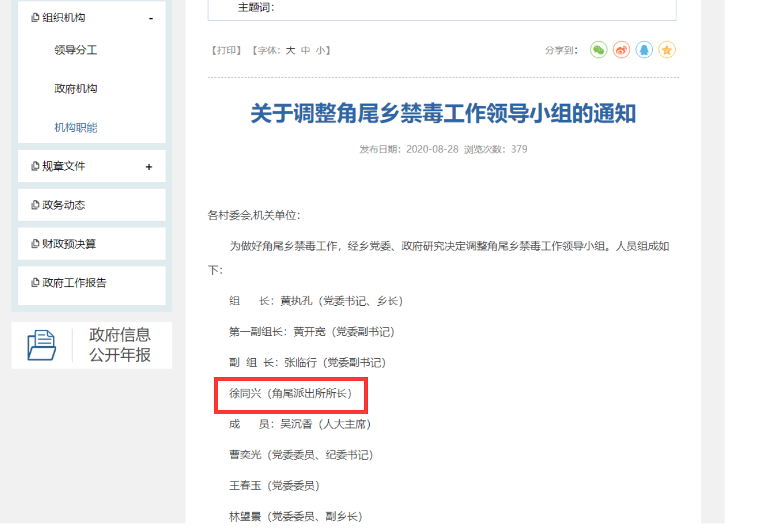This screenshot has height=532, width=765.
Task: Select the highlighted 机构职能 item
Action: pyautogui.click(x=75, y=127)
